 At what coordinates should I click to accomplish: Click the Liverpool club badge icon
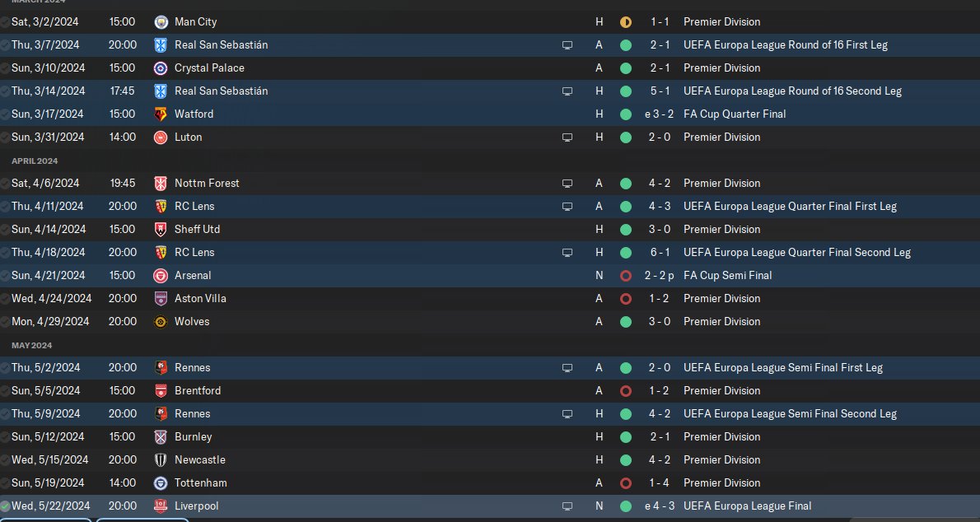(161, 506)
